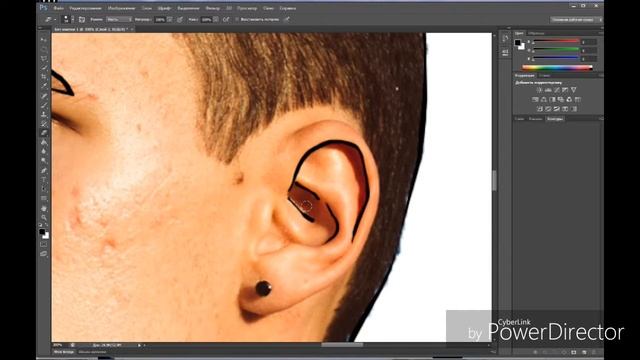Toggle pressure for opacity button

(180, 19)
